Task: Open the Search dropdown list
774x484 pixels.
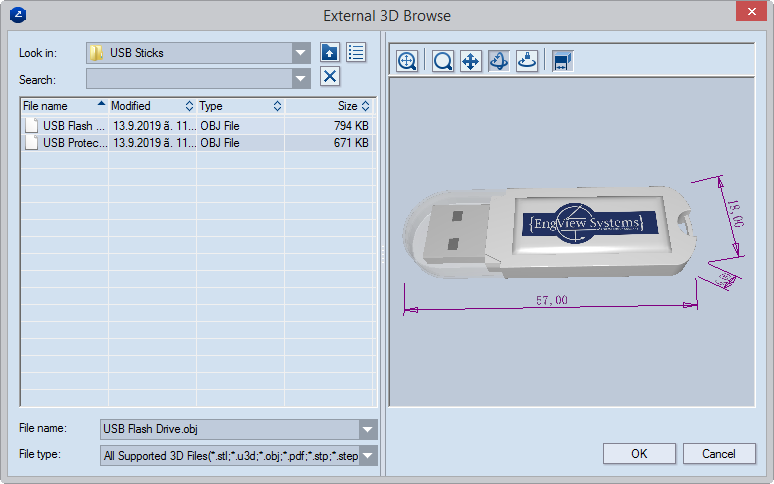Action: 301,79
